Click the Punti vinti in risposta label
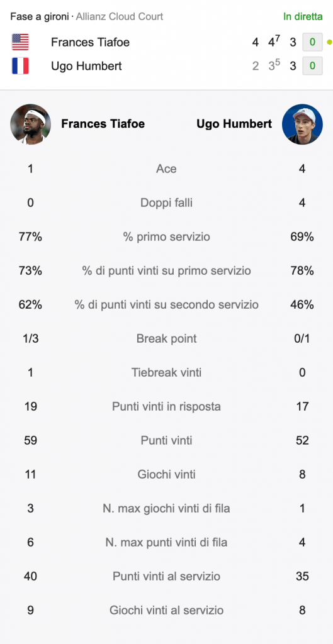 (x=166, y=407)
